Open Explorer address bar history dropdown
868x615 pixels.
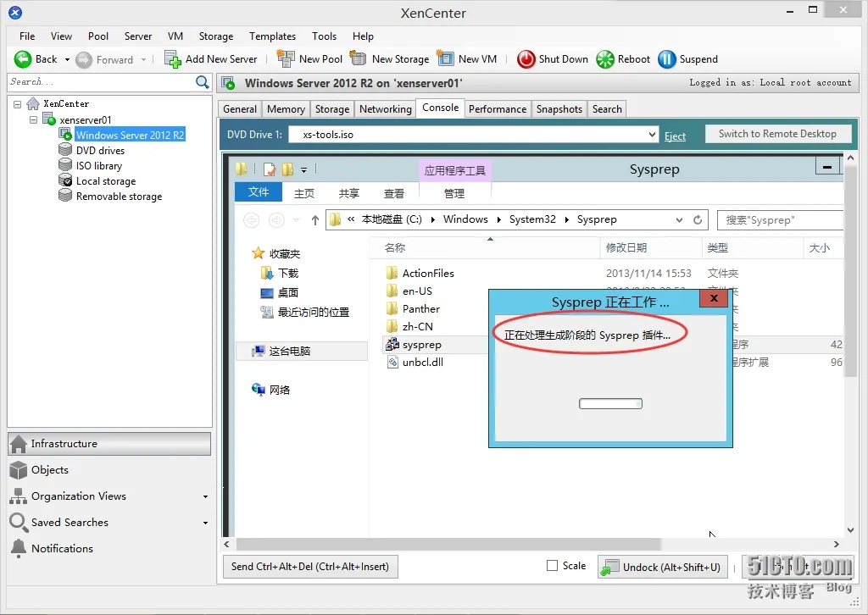679,220
